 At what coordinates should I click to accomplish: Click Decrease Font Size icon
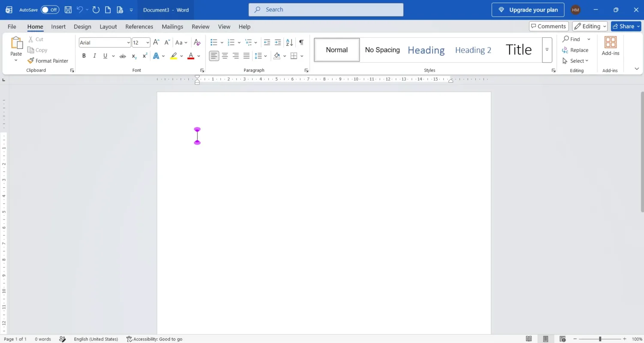coord(167,42)
